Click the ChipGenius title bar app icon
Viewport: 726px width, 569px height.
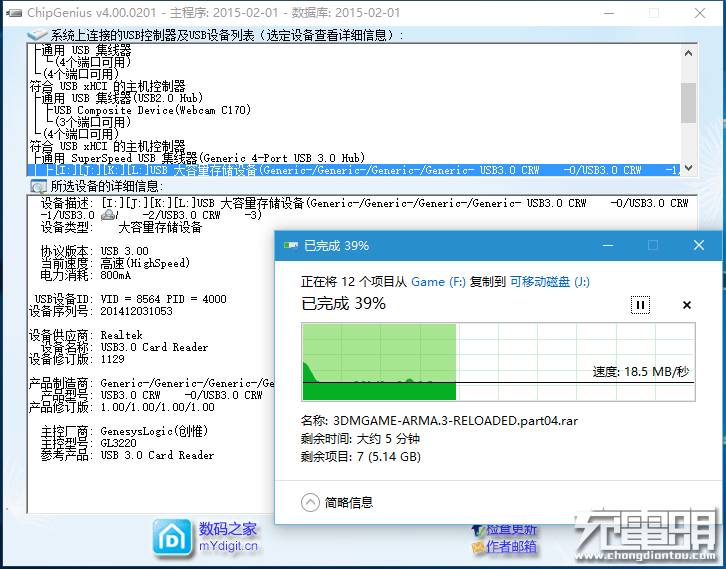click(14, 13)
